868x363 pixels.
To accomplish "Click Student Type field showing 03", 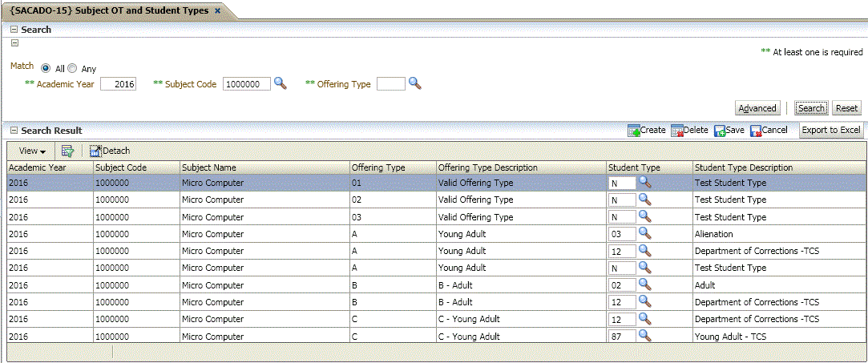I will [x=622, y=234].
